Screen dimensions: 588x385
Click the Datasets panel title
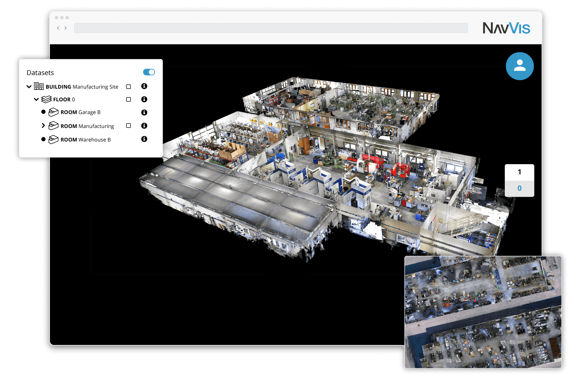click(40, 73)
